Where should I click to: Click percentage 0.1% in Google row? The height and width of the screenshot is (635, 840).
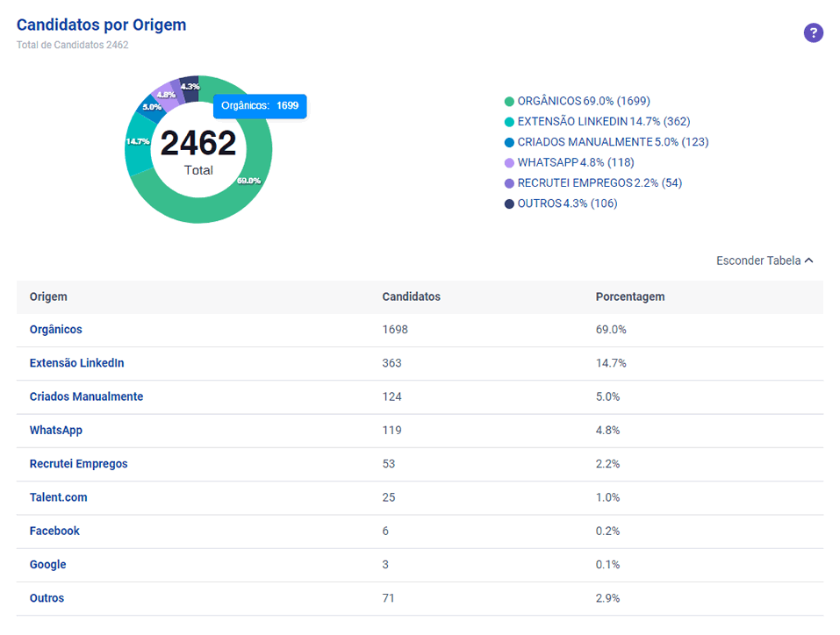click(607, 564)
